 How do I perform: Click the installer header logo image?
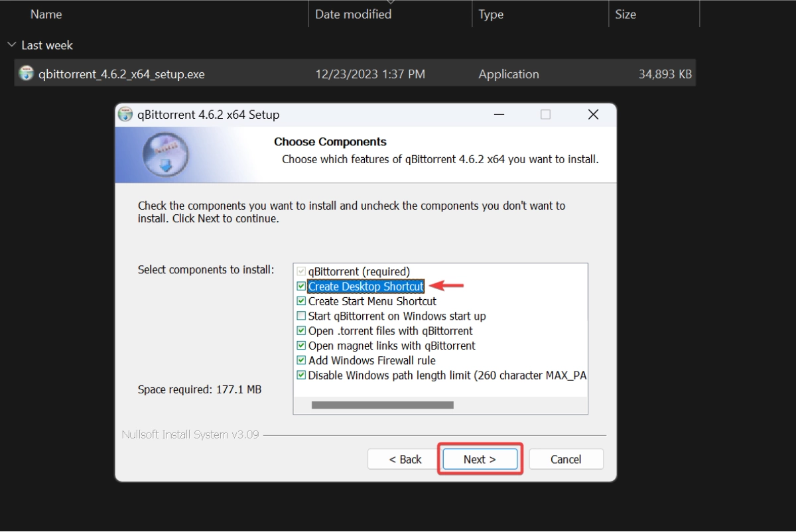point(165,155)
